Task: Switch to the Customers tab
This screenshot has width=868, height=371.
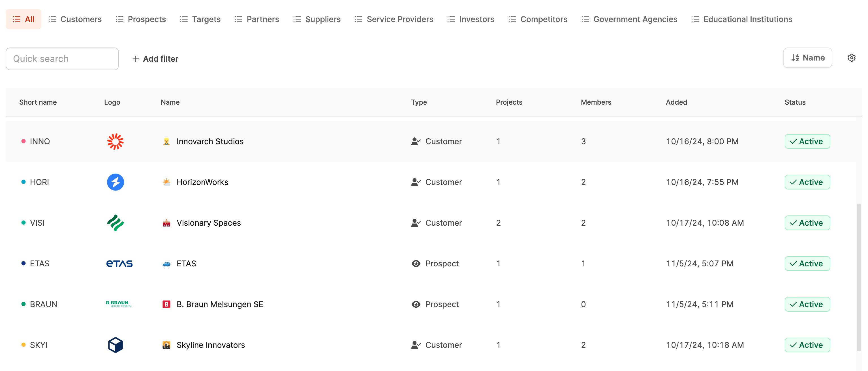Action: pos(75,19)
